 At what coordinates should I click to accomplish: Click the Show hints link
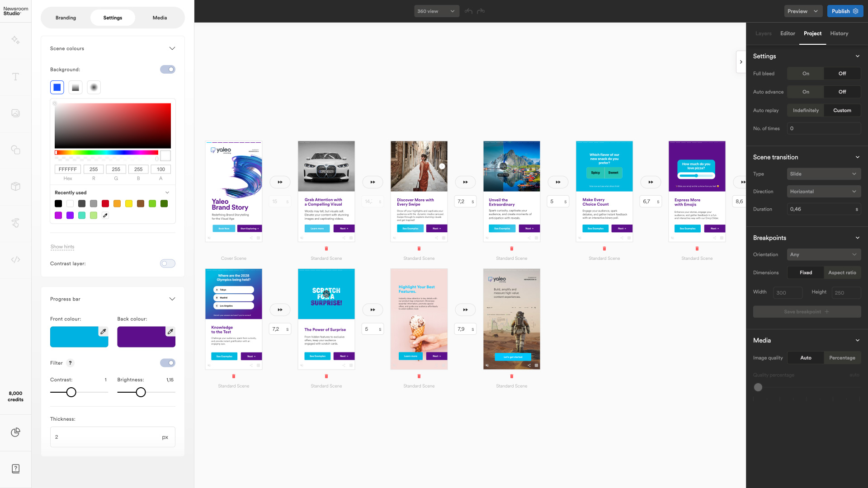pos(62,247)
